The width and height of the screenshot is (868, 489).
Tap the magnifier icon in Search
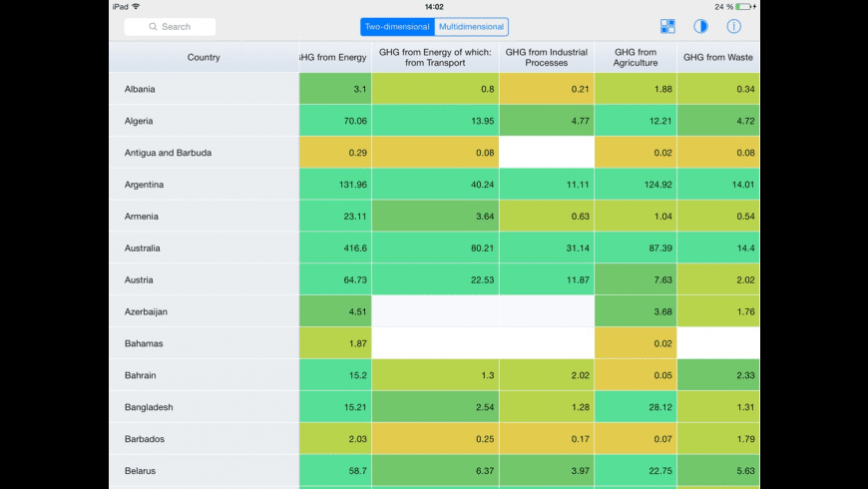coord(153,27)
